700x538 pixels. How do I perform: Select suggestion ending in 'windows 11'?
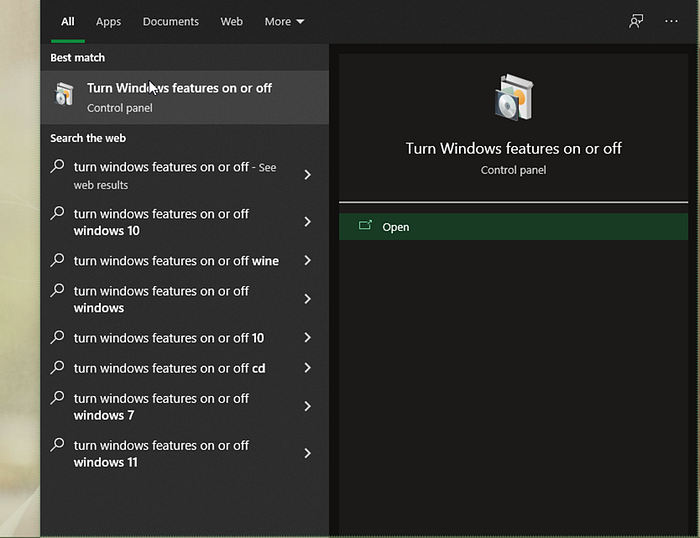coord(184,454)
